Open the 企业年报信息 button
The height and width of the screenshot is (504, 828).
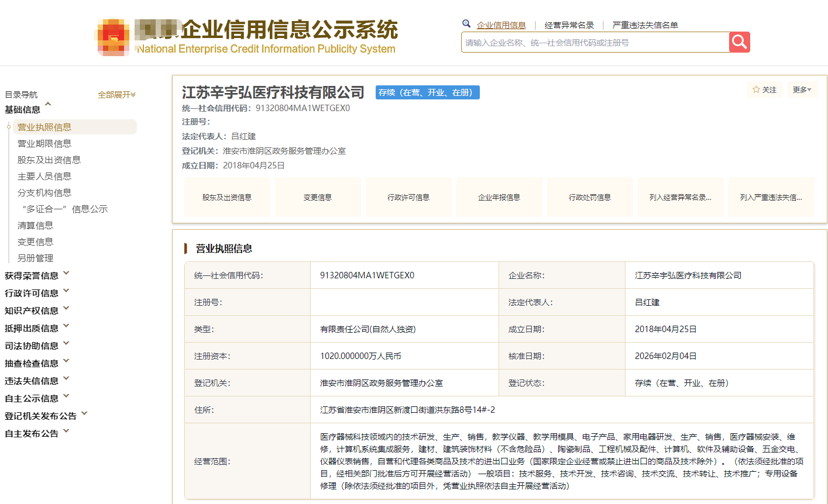[x=499, y=198]
